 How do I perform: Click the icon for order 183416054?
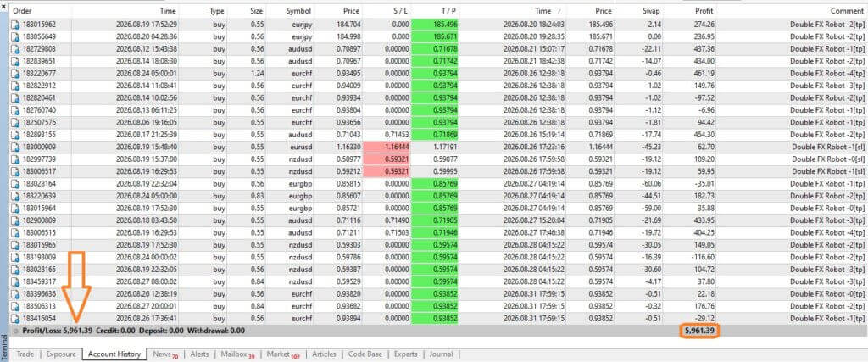point(15,318)
